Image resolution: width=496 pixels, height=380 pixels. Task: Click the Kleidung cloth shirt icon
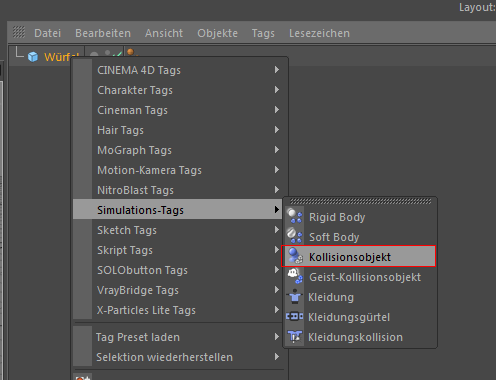coord(295,296)
